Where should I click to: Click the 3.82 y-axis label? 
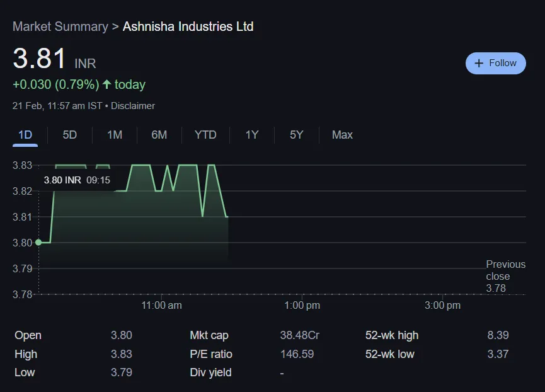[x=22, y=191]
